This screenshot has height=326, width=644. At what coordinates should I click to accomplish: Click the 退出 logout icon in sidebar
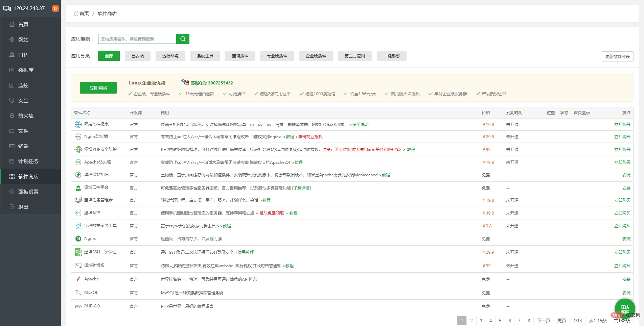12,207
